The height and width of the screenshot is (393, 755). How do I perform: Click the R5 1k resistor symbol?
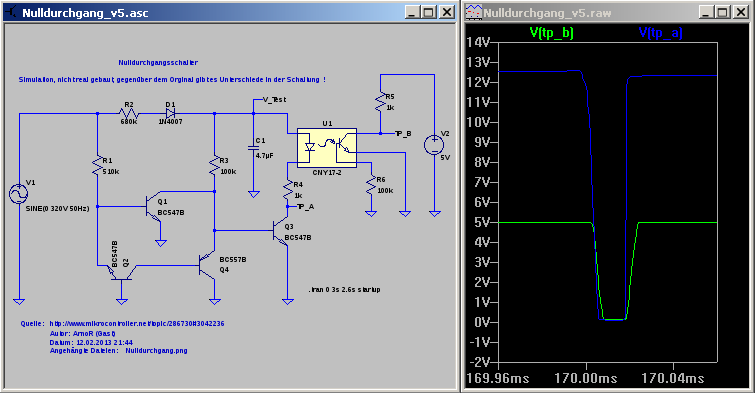[x=380, y=103]
